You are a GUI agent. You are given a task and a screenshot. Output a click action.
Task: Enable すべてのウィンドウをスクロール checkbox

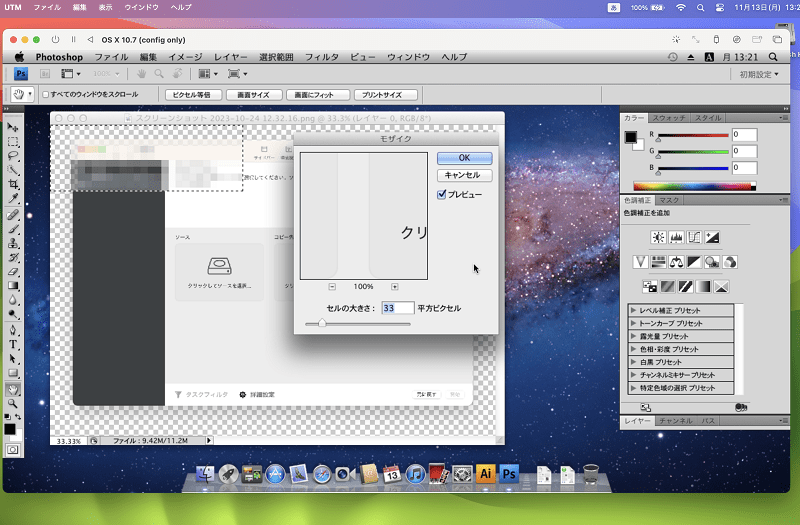[45, 94]
